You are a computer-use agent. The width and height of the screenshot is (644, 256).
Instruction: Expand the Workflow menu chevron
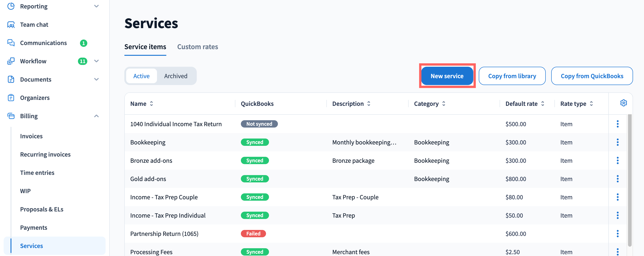pos(96,61)
